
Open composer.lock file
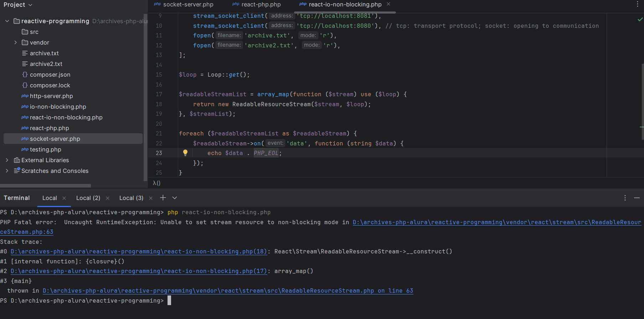(50, 85)
